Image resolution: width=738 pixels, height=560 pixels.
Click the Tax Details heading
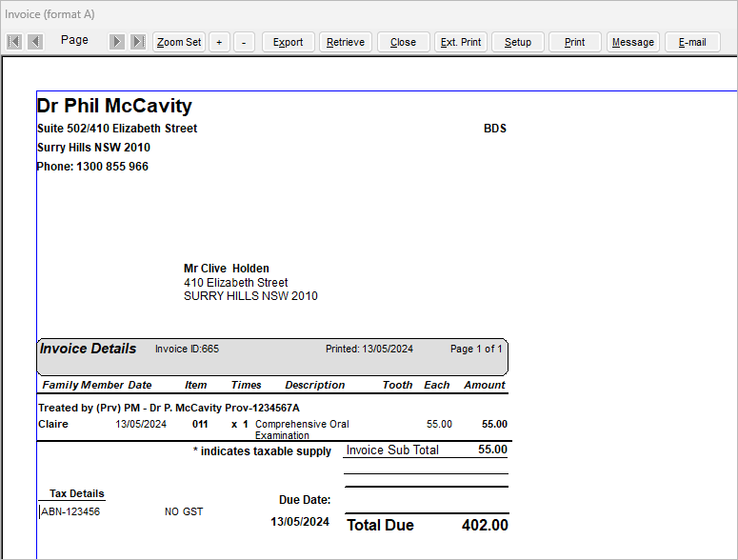point(77,493)
